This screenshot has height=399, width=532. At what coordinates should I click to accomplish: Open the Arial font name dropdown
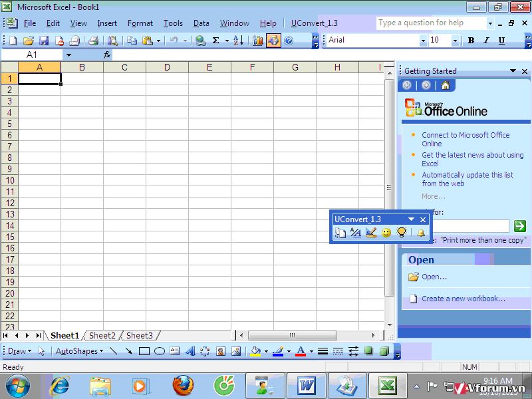pos(423,41)
